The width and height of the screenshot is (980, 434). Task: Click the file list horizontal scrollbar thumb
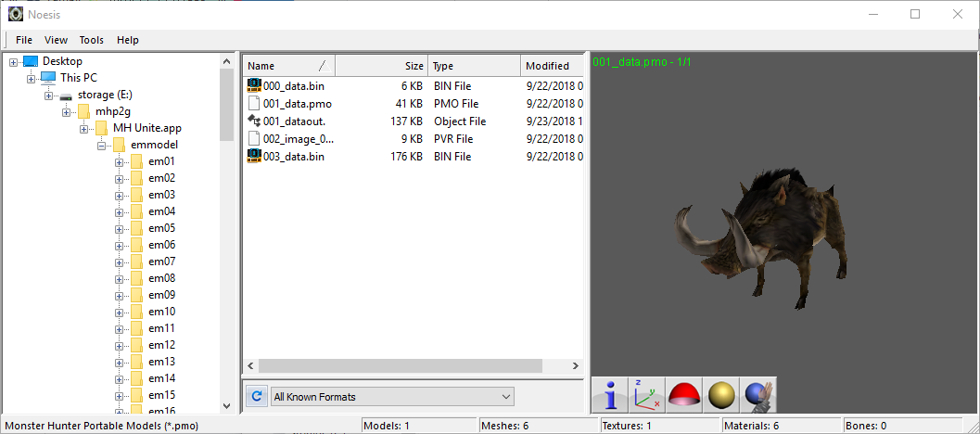pos(400,365)
